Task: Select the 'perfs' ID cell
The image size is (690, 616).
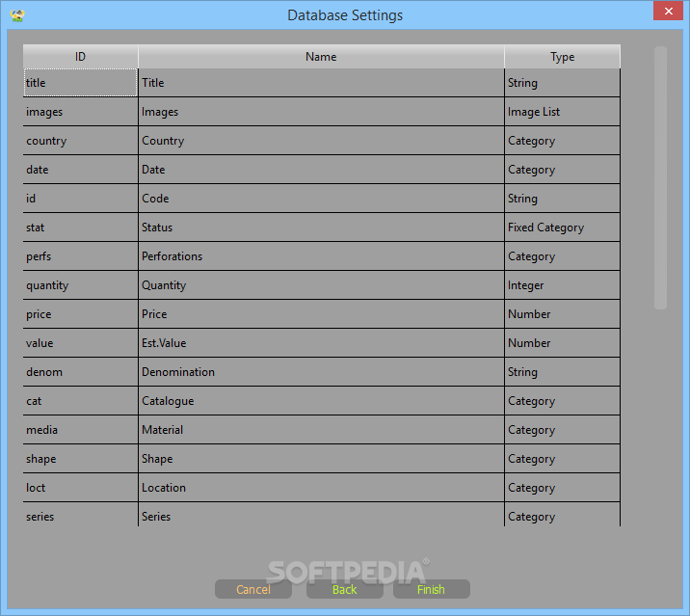Action: coord(81,256)
